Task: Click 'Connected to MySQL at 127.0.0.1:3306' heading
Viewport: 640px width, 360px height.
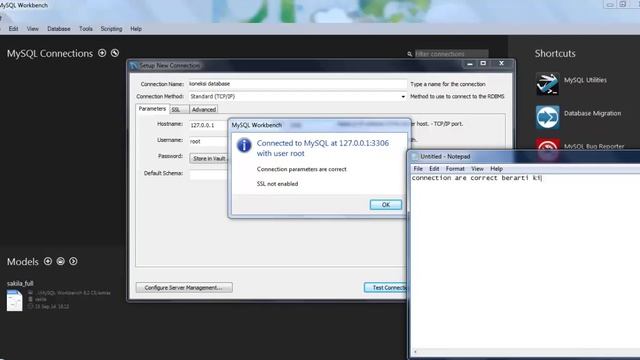Action: click(322, 143)
